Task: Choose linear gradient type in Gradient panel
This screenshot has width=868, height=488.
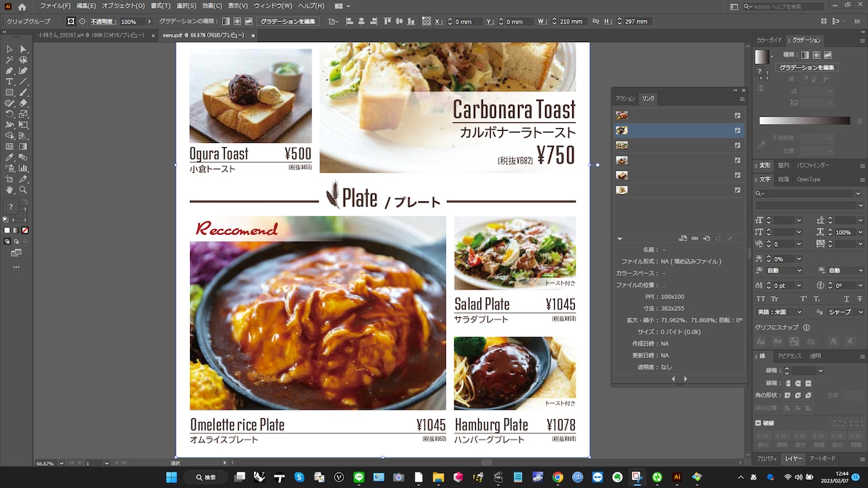Action: coord(803,54)
